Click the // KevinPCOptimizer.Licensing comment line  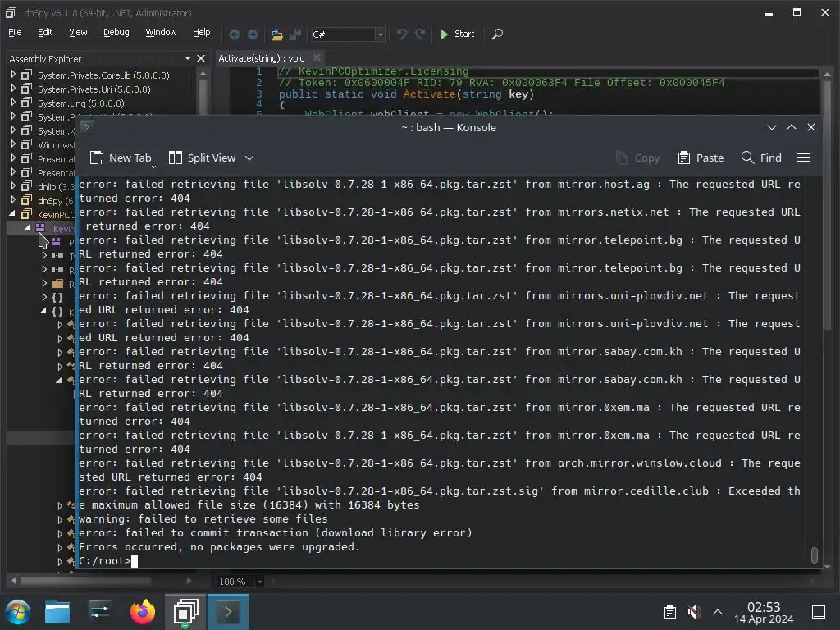click(373, 72)
